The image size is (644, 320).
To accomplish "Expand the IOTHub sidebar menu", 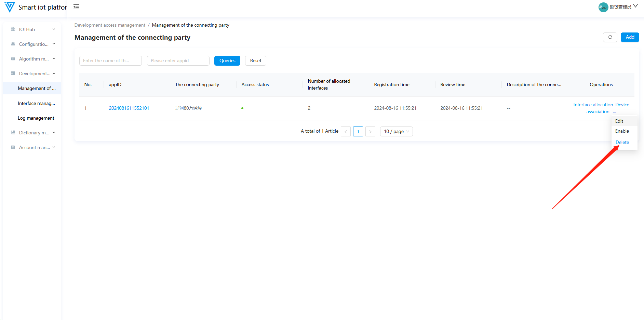I will 32,29.
